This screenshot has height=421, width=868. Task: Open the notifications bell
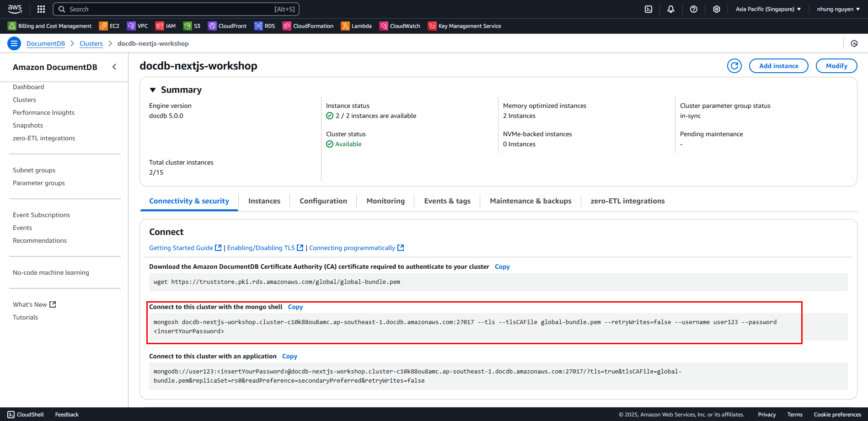coord(671,9)
